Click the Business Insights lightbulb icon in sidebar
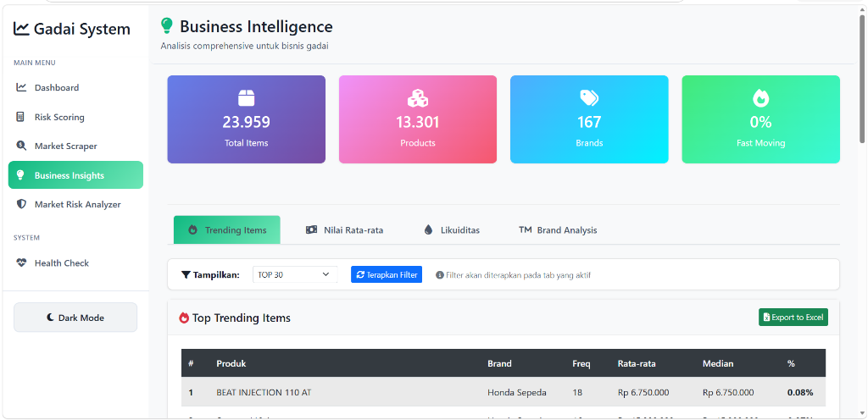 pyautogui.click(x=21, y=175)
